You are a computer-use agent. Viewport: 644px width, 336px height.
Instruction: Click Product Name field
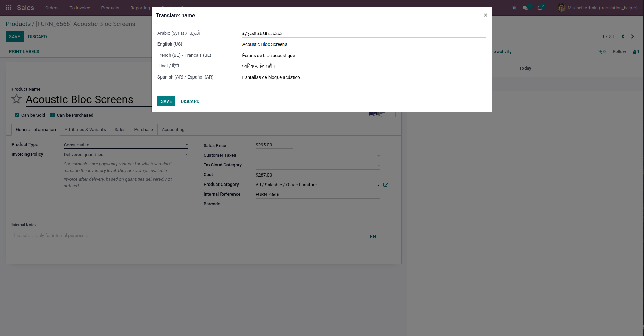coord(89,100)
